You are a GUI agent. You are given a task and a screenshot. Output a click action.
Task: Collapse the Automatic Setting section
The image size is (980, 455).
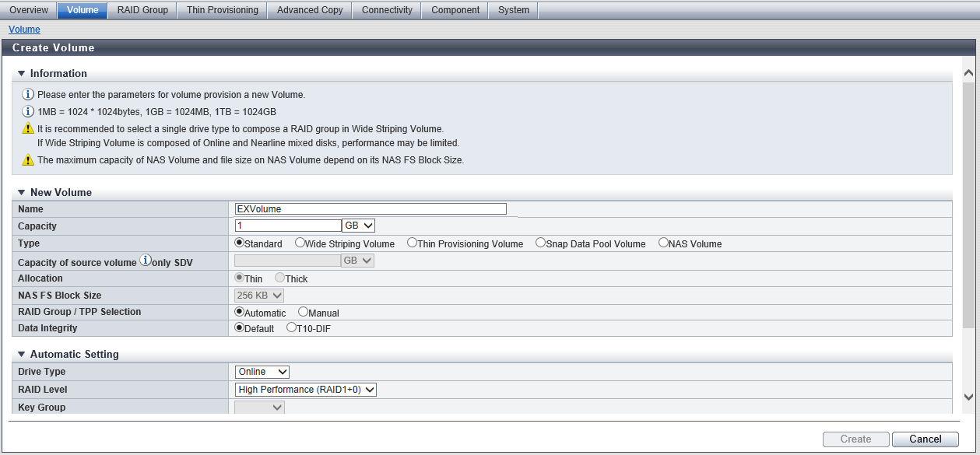(x=22, y=355)
